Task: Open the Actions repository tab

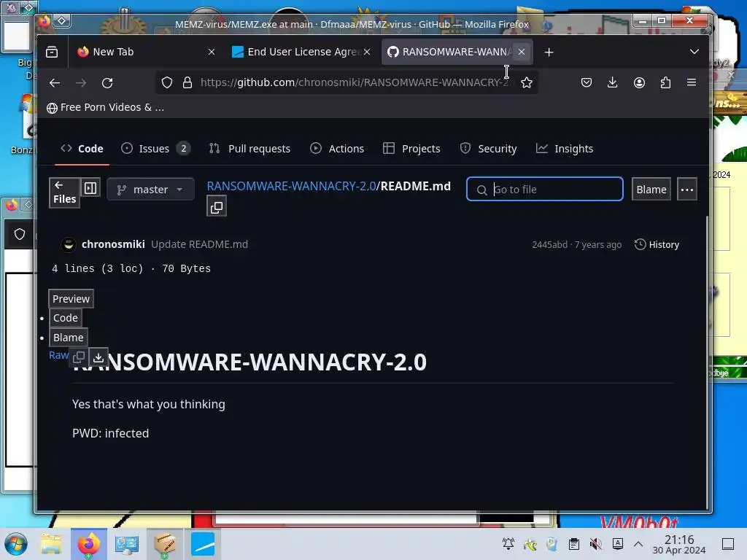Action: 337,149
